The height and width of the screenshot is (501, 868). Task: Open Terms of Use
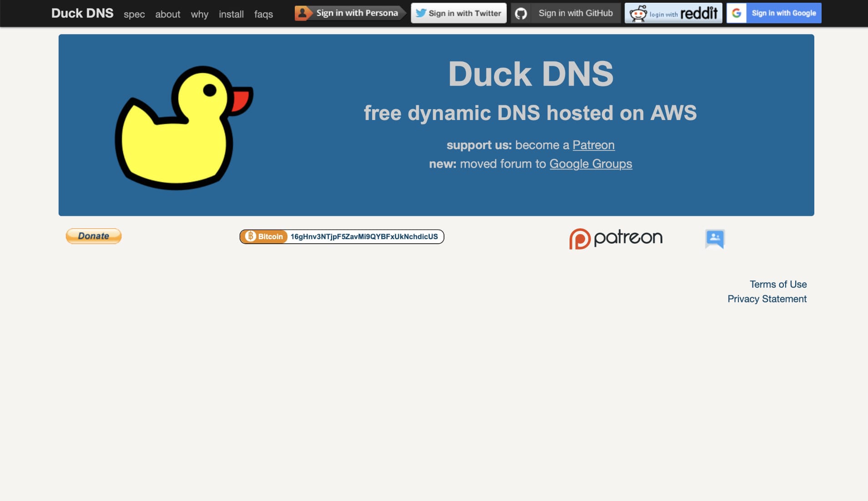click(x=778, y=284)
